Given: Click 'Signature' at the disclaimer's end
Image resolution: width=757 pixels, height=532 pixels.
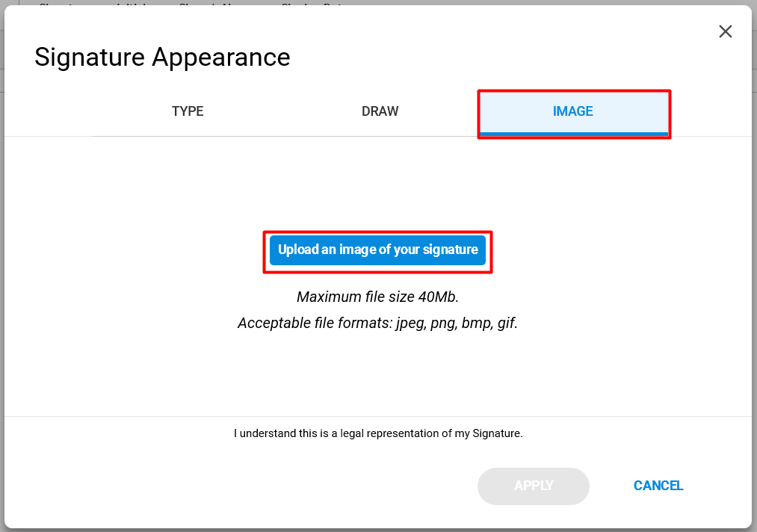Looking at the screenshot, I should tap(497, 433).
